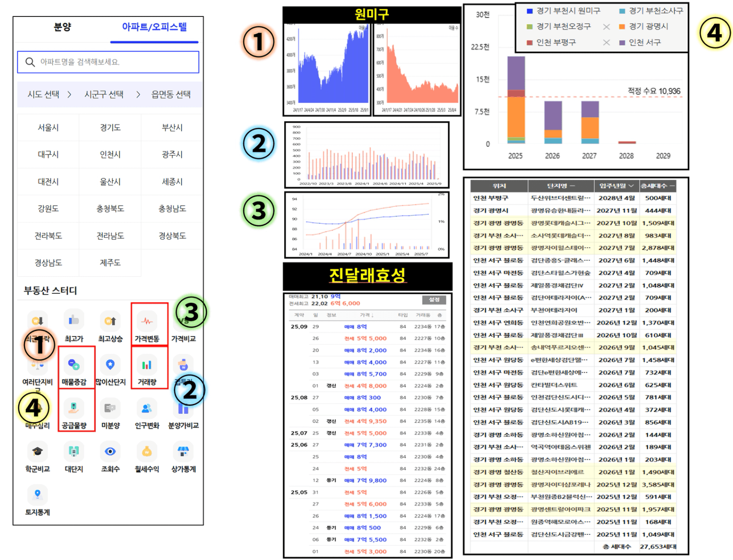Sort the transaction list by 가격 column
Screen dimensions: 733x560
point(366,315)
